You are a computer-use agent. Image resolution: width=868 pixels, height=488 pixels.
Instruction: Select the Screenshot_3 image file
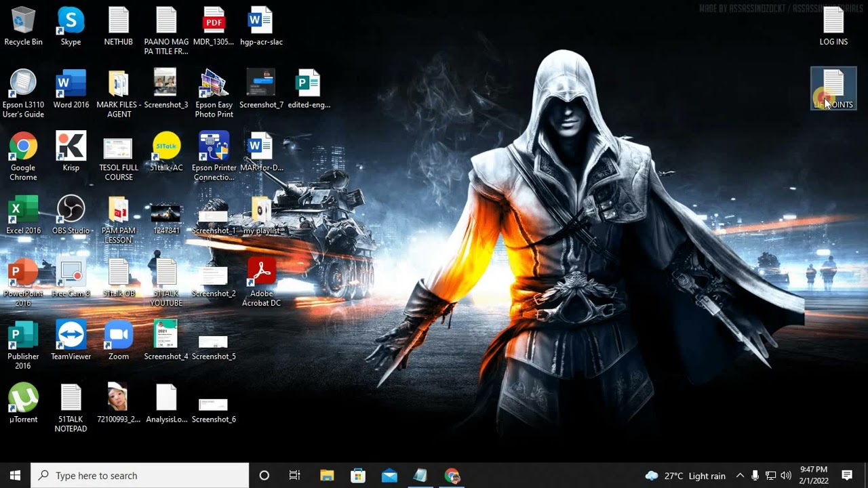(x=166, y=89)
